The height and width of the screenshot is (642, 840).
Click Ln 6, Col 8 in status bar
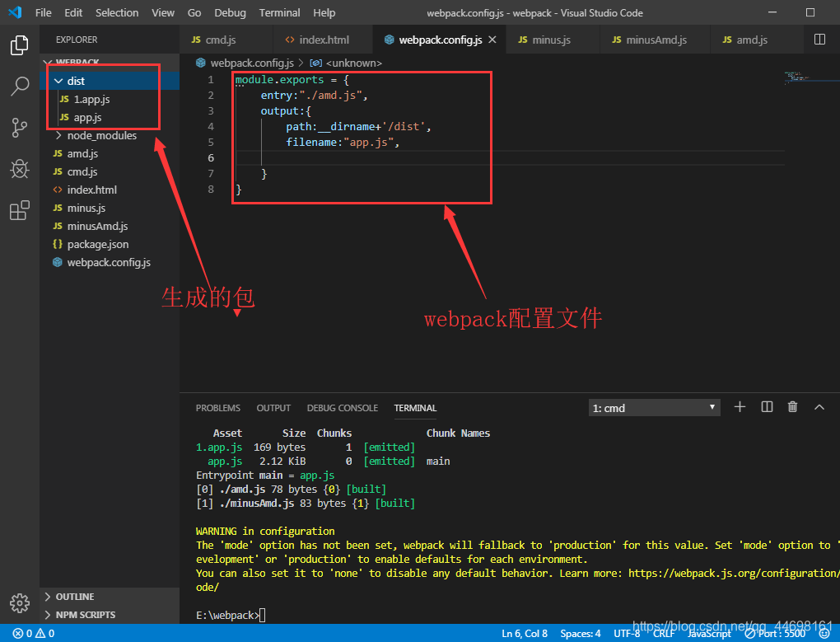[x=525, y=634]
